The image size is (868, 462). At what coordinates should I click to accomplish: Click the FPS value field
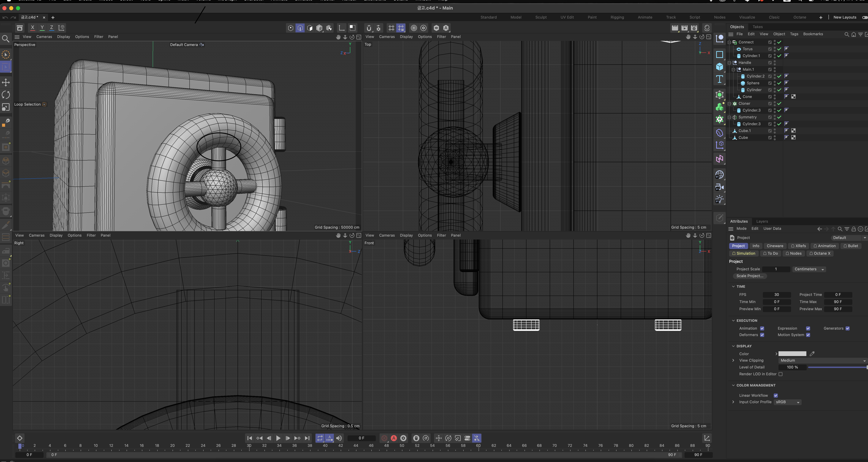pyautogui.click(x=776, y=295)
